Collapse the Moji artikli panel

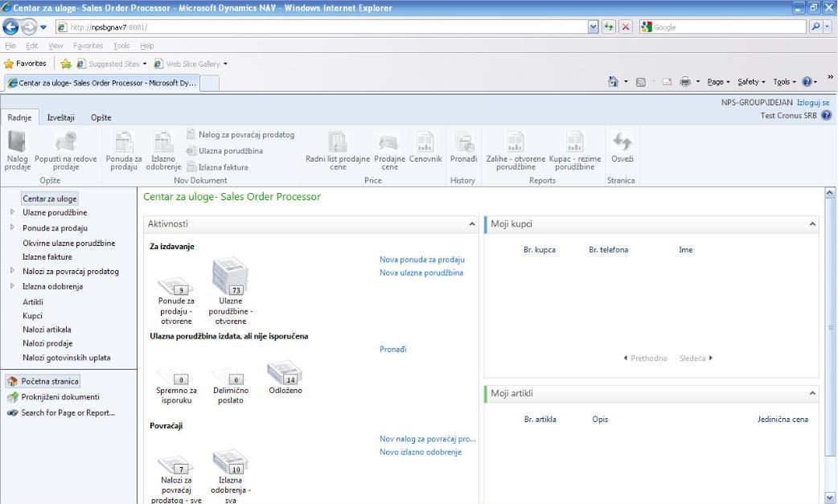tap(812, 394)
